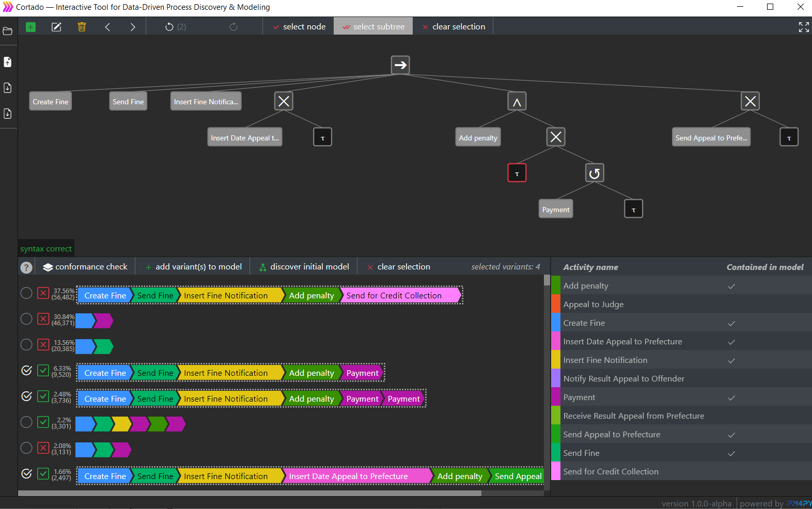Image resolution: width=812 pixels, height=509 pixels.
Task: Select the Create Fine tree node
Action: tap(50, 101)
